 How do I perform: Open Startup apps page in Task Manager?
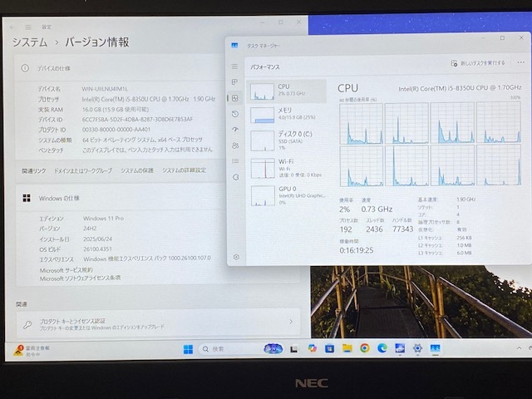coord(235,130)
